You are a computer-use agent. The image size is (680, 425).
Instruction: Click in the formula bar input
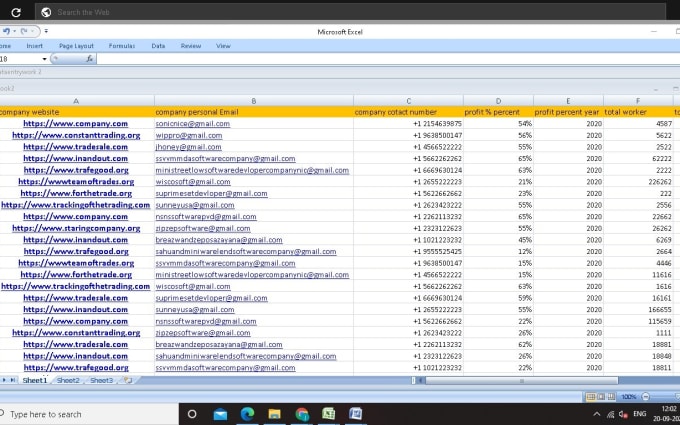pos(388,59)
